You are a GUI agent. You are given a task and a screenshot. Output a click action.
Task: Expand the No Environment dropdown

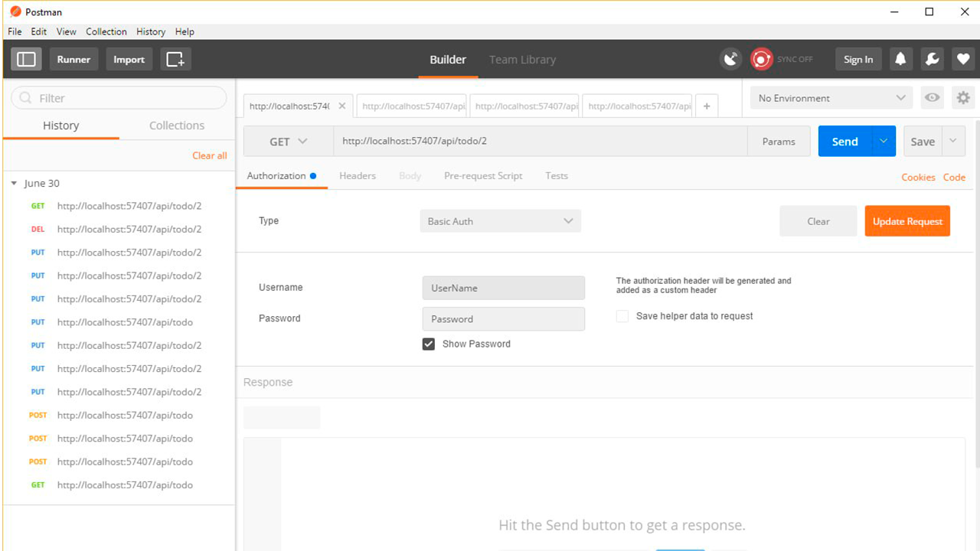tap(832, 98)
